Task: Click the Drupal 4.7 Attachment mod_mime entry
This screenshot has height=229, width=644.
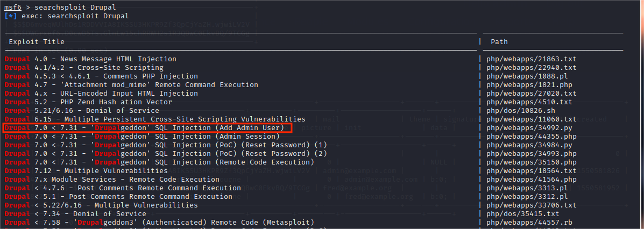Action: tap(131, 85)
